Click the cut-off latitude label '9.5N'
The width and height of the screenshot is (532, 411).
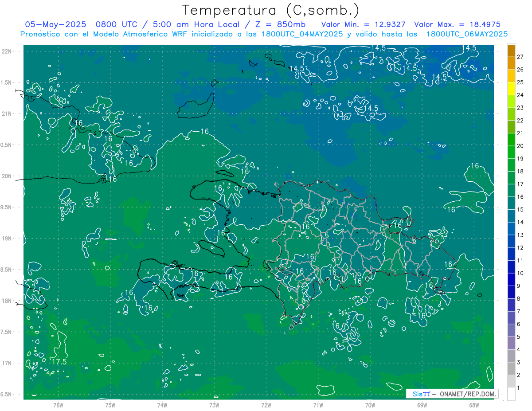(7, 207)
